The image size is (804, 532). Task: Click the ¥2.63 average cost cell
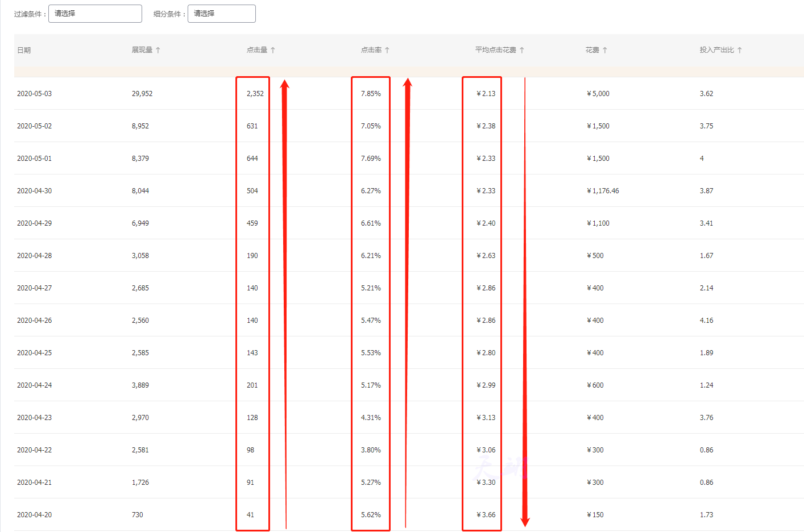[x=486, y=256]
